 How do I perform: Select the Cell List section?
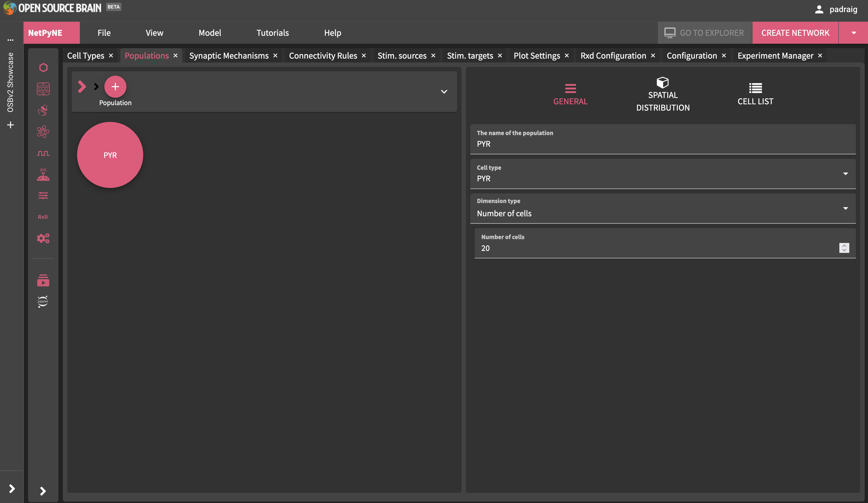coord(755,94)
